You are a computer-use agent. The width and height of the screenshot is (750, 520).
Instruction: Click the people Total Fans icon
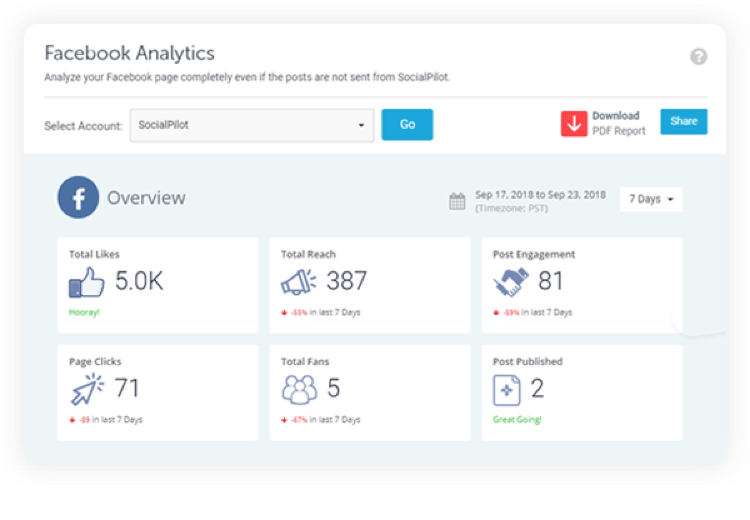point(299,389)
